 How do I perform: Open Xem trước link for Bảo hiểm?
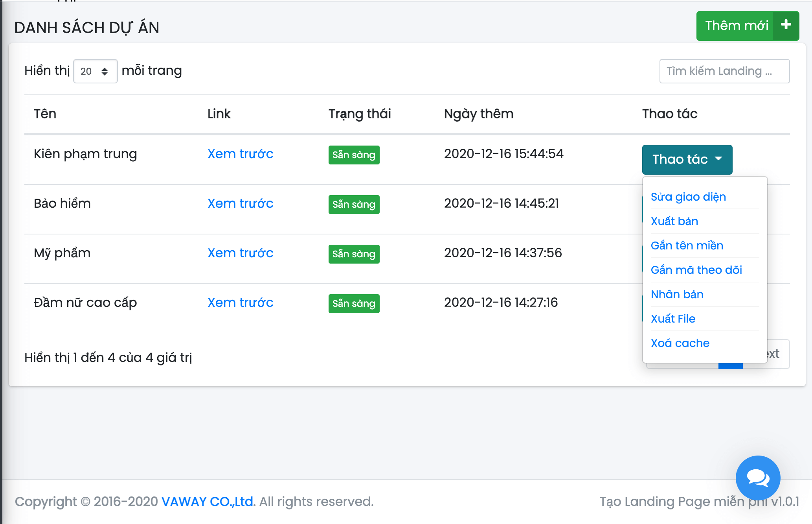[240, 203]
